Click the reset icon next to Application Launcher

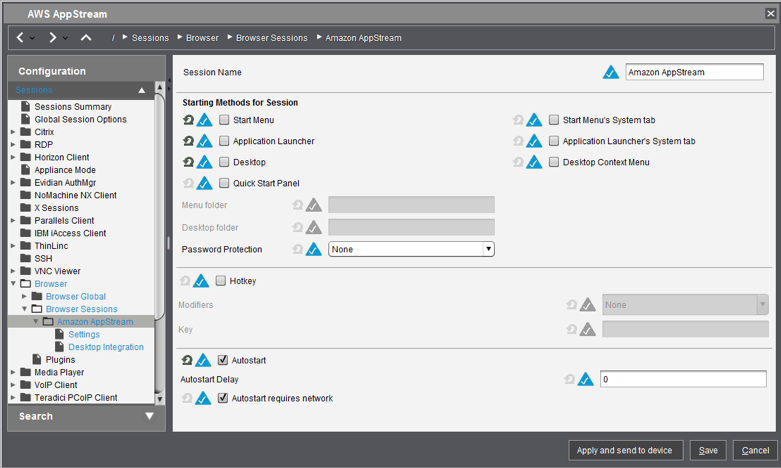pyautogui.click(x=188, y=141)
